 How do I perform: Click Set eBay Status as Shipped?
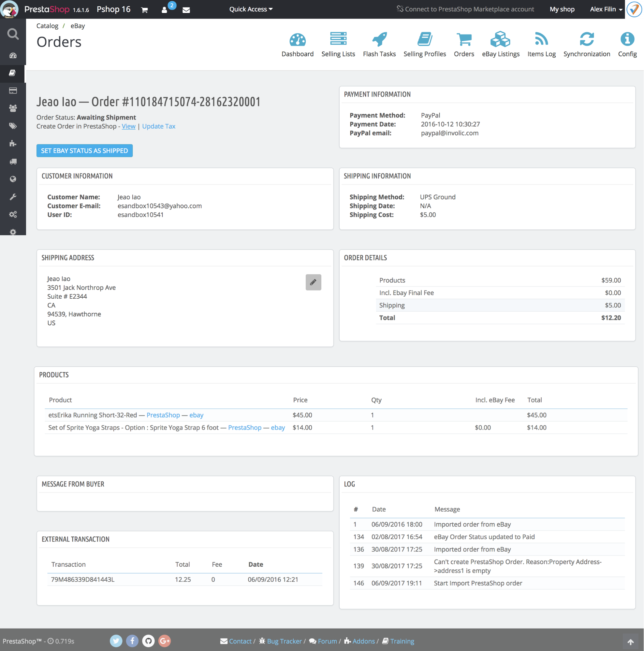tap(84, 150)
